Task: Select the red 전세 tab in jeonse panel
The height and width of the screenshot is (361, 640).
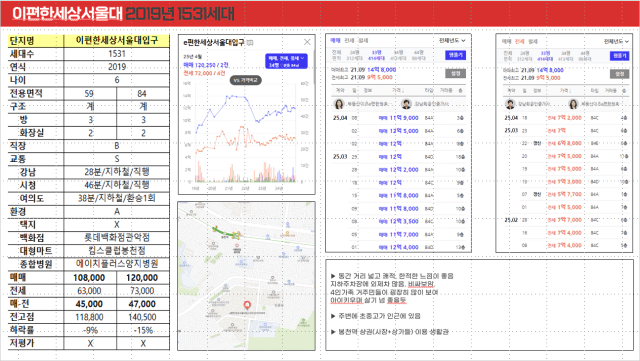Action: (519, 41)
